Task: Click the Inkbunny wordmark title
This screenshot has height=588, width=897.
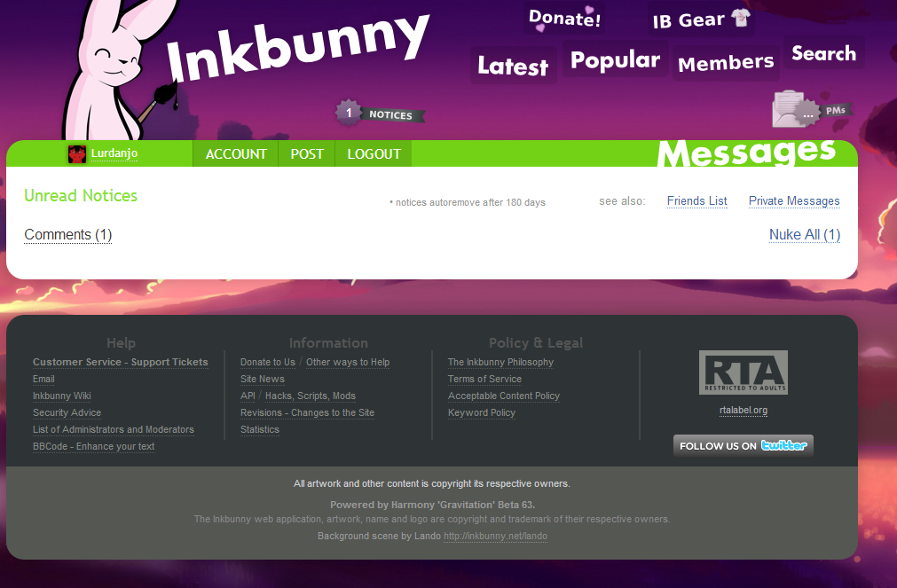Action: click(x=297, y=49)
